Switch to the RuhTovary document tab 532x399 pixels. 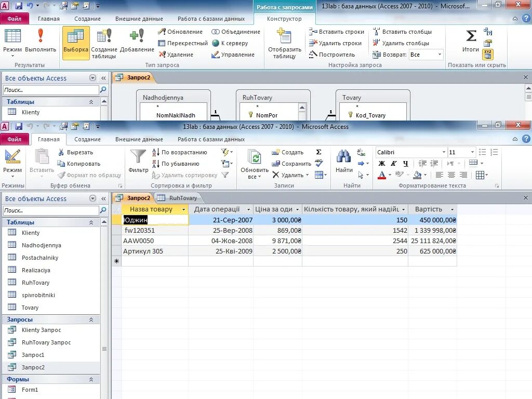coord(178,198)
